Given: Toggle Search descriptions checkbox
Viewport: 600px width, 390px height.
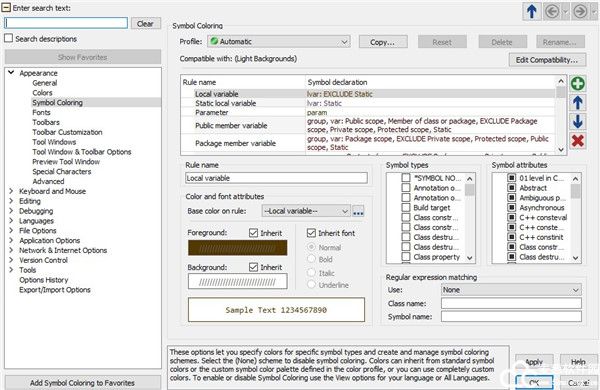Looking at the screenshot, I should pyautogui.click(x=8, y=38).
